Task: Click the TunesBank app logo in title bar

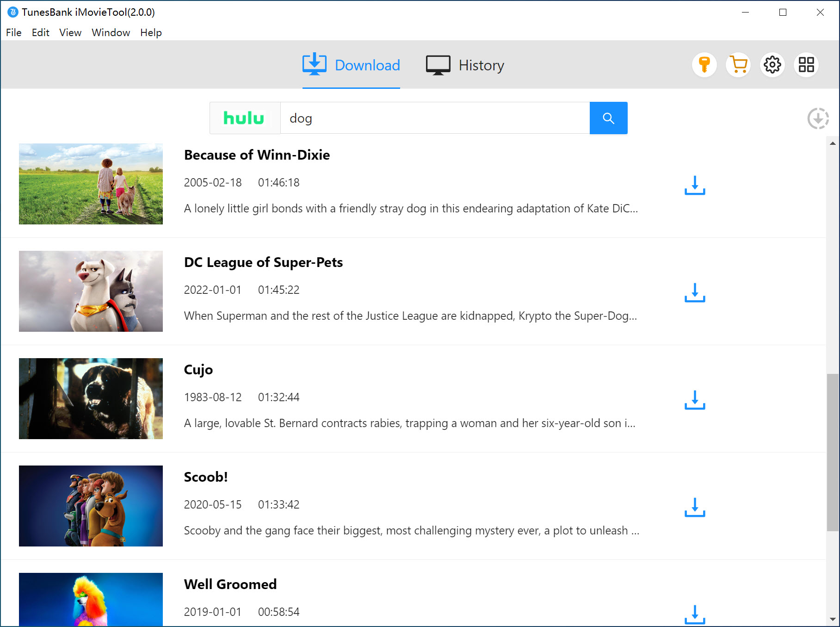Action: click(x=13, y=12)
